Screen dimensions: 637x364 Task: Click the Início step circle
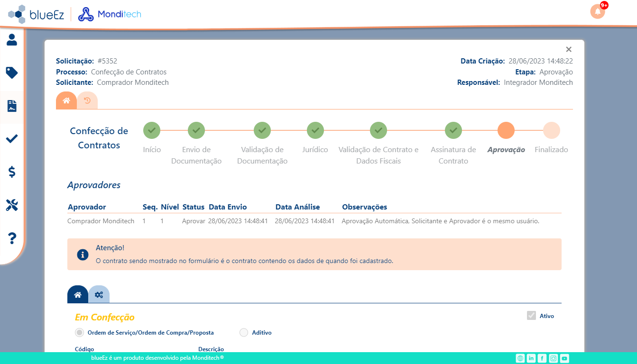click(x=152, y=130)
